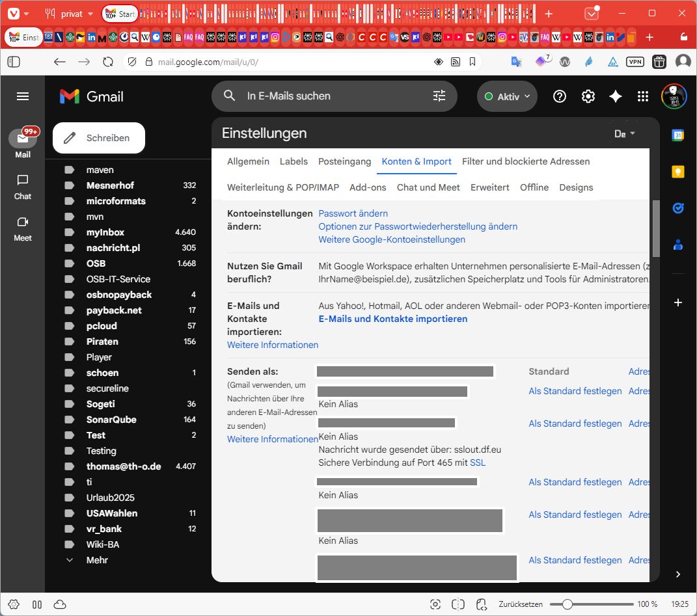Toggle the VPN button in address bar
The image size is (697, 616).
(635, 62)
